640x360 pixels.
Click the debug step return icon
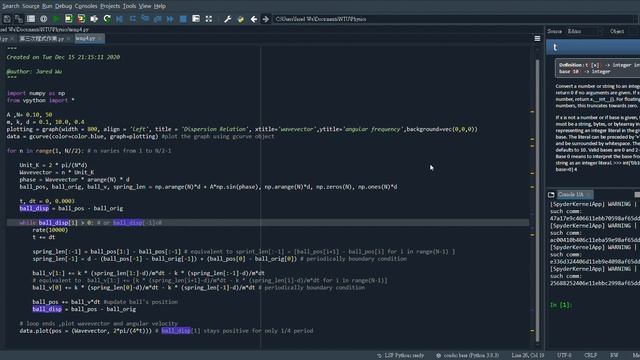click(158, 19)
